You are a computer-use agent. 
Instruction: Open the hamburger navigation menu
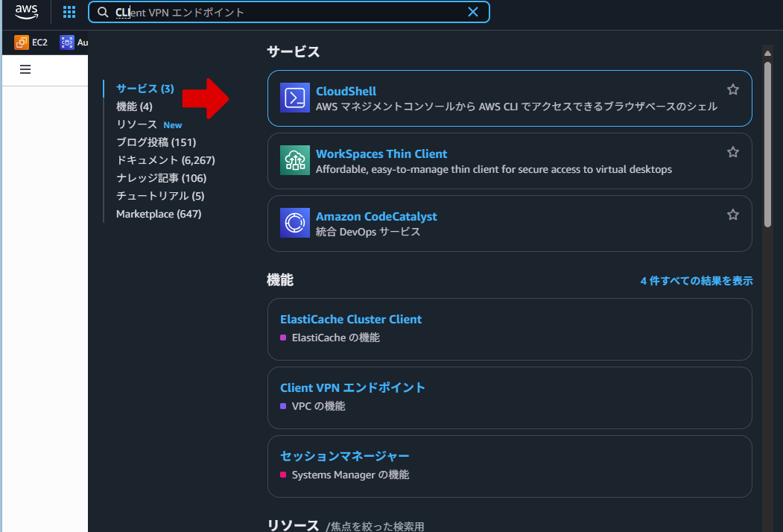[x=25, y=69]
